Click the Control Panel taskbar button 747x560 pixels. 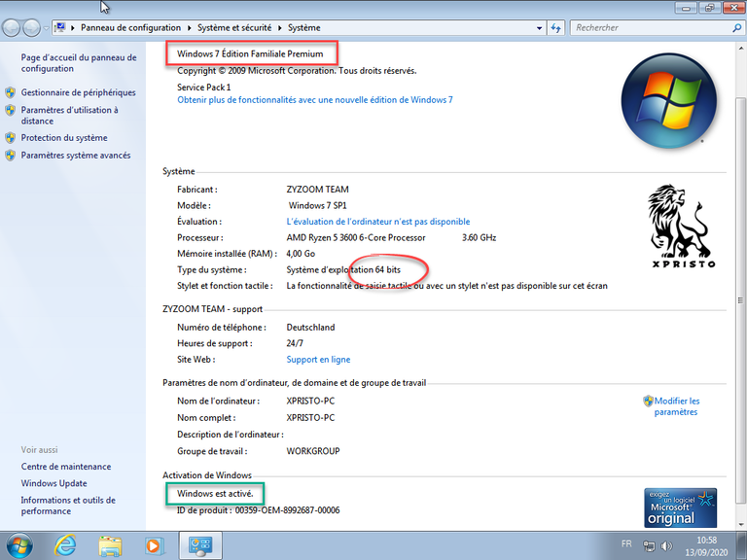pyautogui.click(x=200, y=545)
